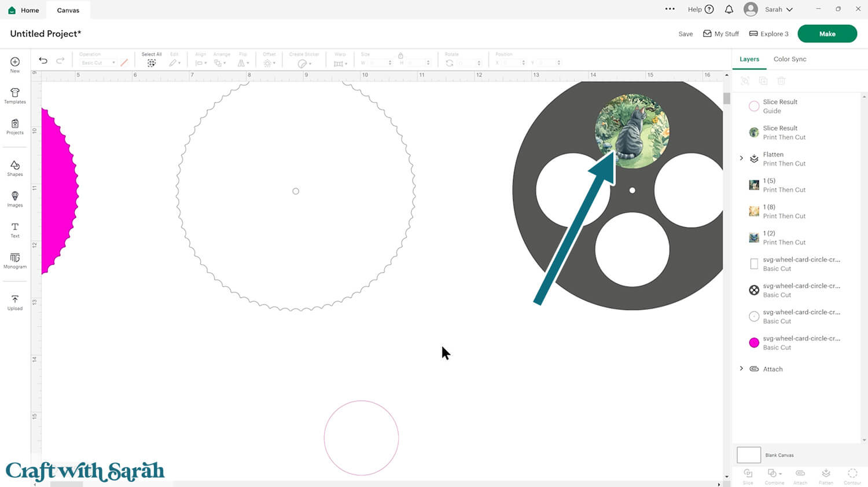
Task: Click the Make button
Action: click(827, 34)
